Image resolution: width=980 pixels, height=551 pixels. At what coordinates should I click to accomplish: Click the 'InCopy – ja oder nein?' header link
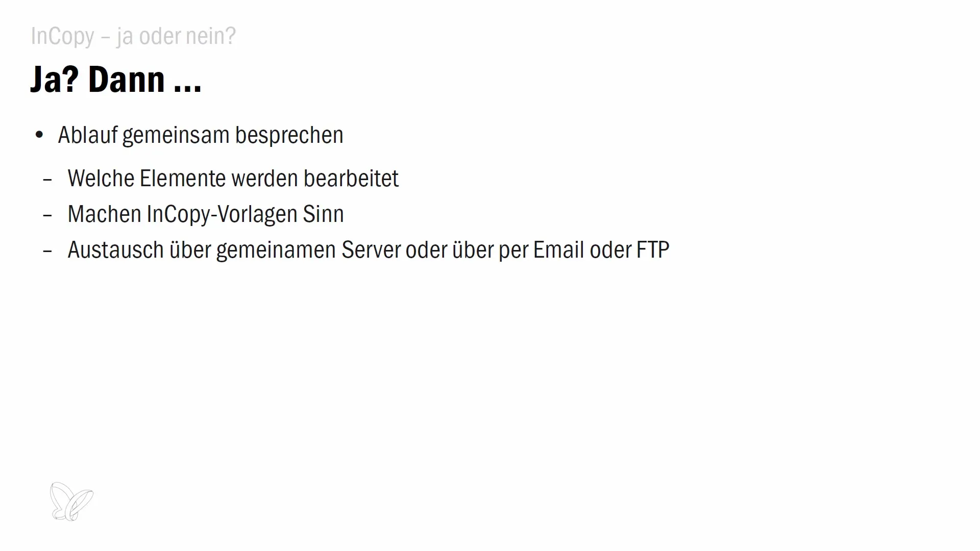click(x=133, y=35)
